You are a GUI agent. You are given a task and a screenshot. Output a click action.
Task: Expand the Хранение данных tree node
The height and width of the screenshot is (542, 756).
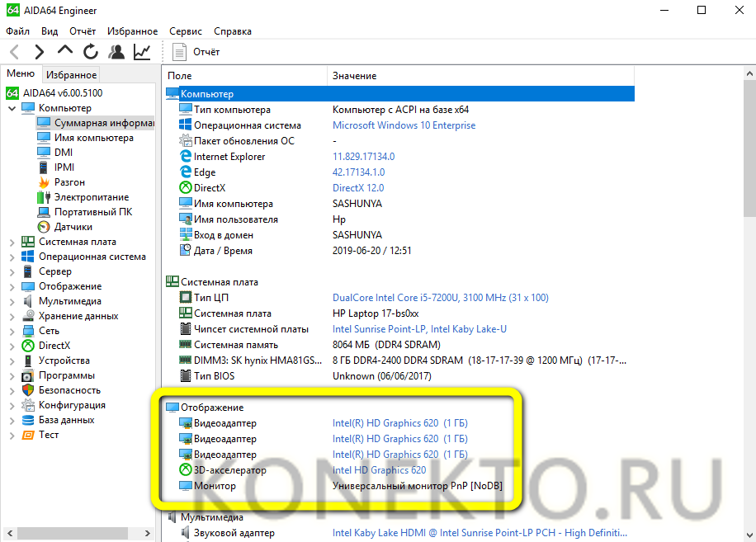[x=12, y=317]
